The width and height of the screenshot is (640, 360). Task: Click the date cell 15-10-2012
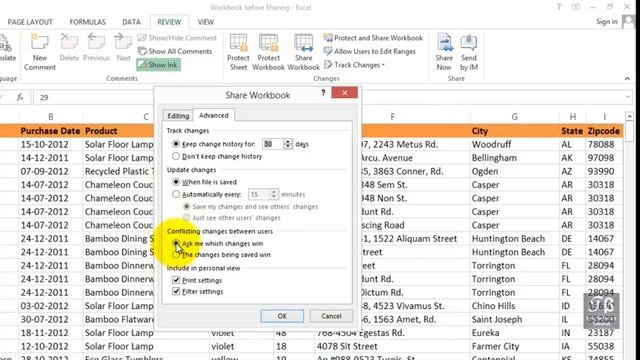[x=51, y=144]
